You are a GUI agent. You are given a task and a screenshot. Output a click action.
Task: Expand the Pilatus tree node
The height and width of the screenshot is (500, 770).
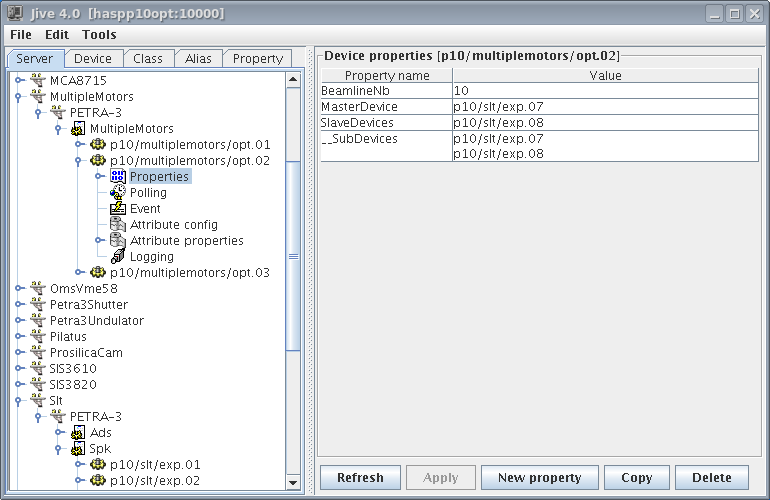(18, 336)
